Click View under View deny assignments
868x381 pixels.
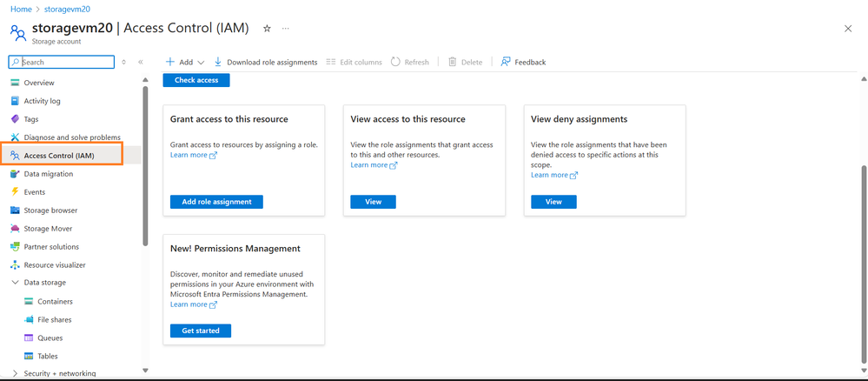(553, 202)
